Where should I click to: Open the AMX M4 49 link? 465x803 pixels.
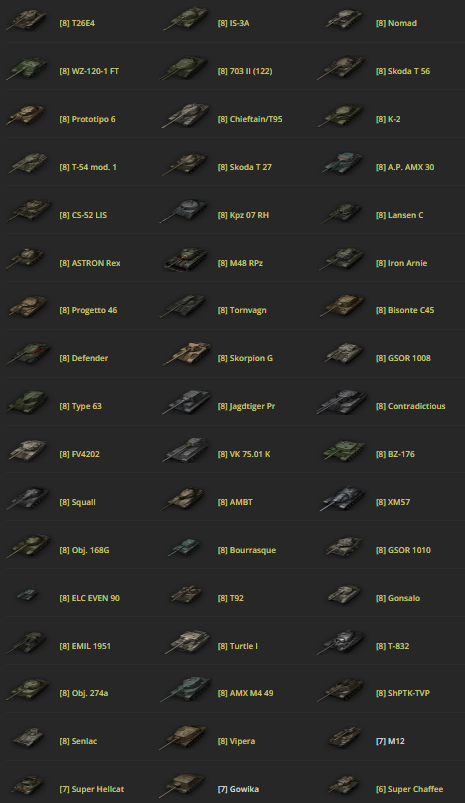(245, 693)
